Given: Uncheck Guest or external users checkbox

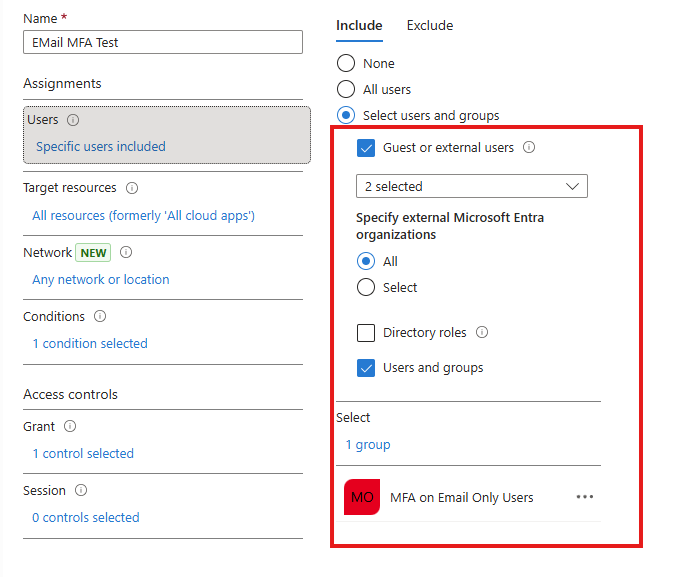Looking at the screenshot, I should coord(366,148).
